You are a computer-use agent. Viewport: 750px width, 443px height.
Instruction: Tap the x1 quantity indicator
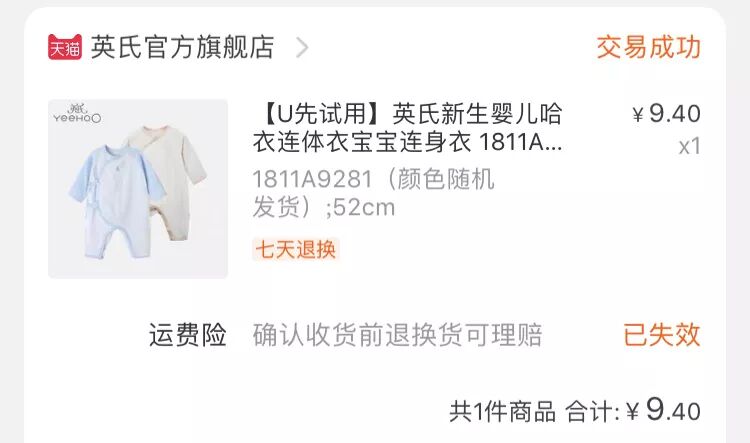[x=689, y=146]
